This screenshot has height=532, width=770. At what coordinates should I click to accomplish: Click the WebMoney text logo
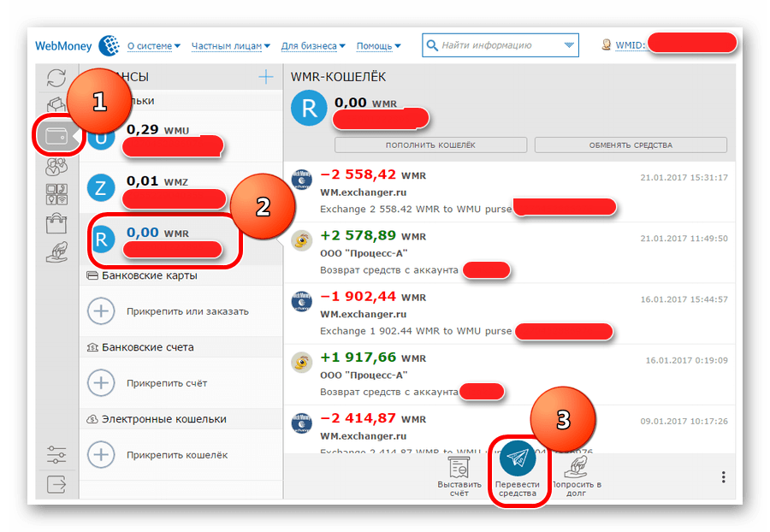pos(63,46)
